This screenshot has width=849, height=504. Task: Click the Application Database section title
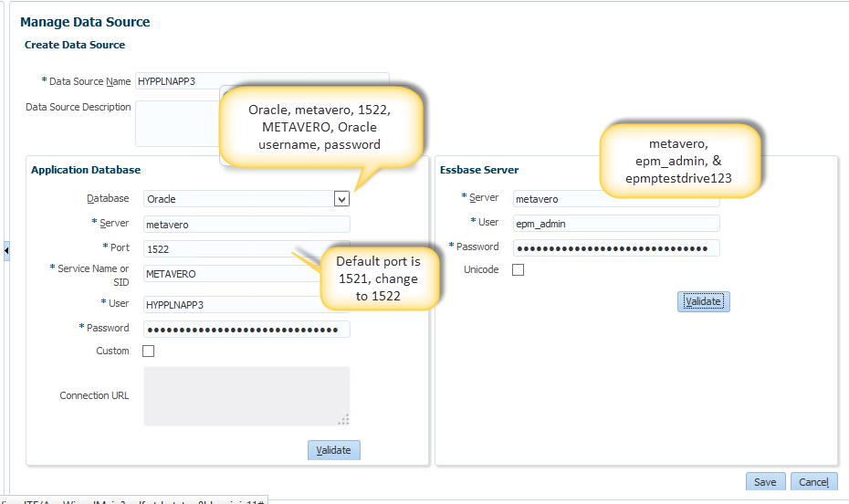point(86,170)
